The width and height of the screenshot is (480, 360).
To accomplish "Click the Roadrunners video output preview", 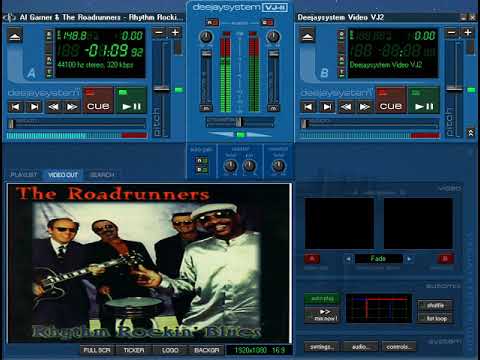I will 149,263.
